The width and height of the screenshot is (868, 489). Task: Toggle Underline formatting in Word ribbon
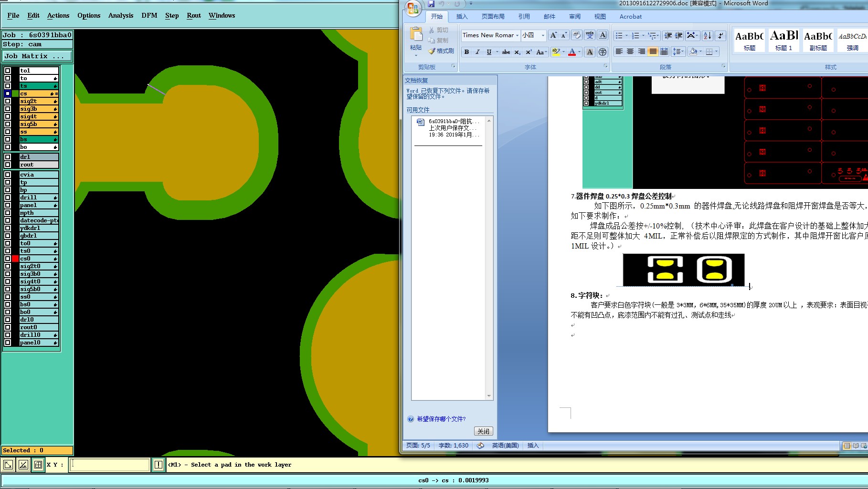coord(489,52)
